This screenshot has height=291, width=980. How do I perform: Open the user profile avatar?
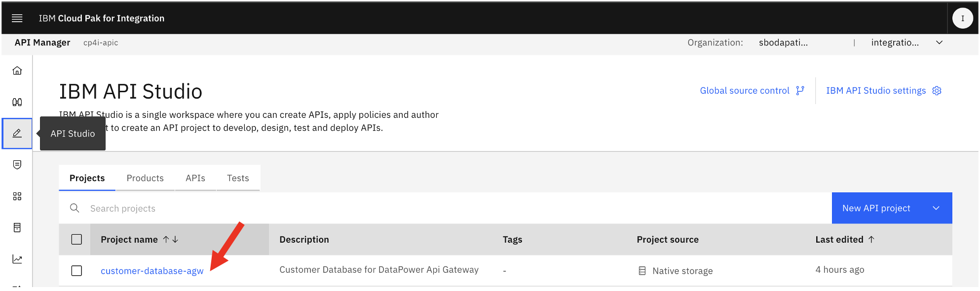click(962, 18)
